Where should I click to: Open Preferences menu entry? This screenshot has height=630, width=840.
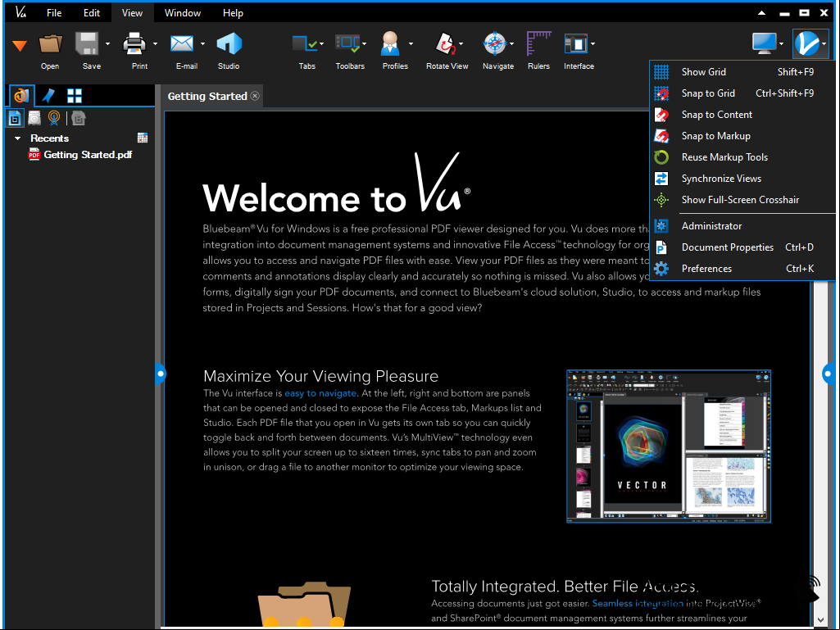(742, 269)
